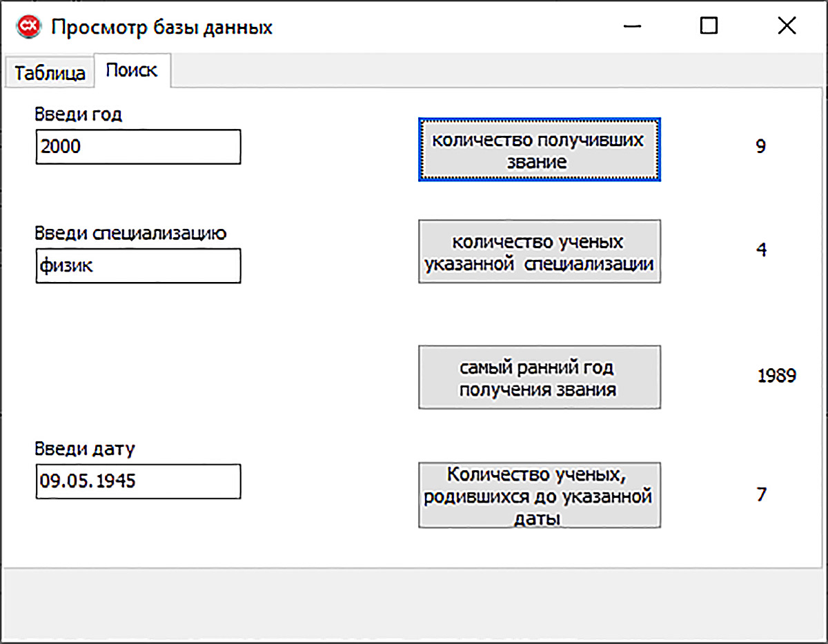Viewport: 828px width, 644px height.
Task: Click Количество ученых, родившихся до указанной даты
Action: click(540, 495)
